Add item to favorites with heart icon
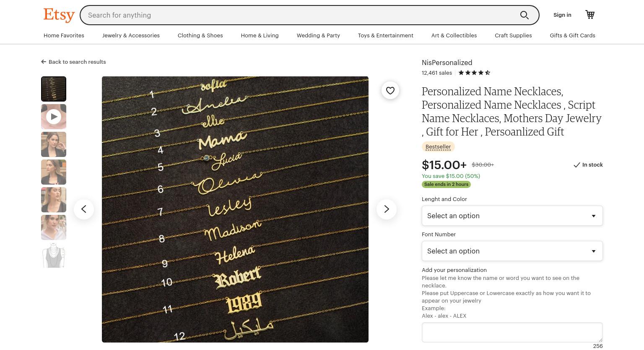644x350 pixels. (390, 91)
